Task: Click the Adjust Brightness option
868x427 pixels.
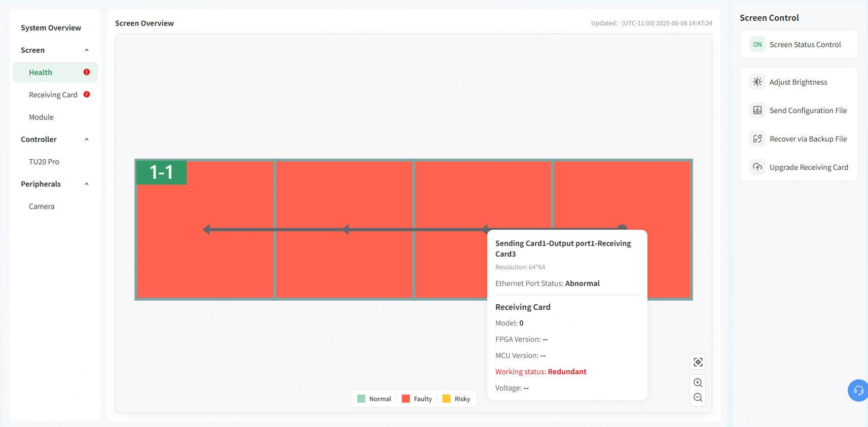Action: [799, 82]
